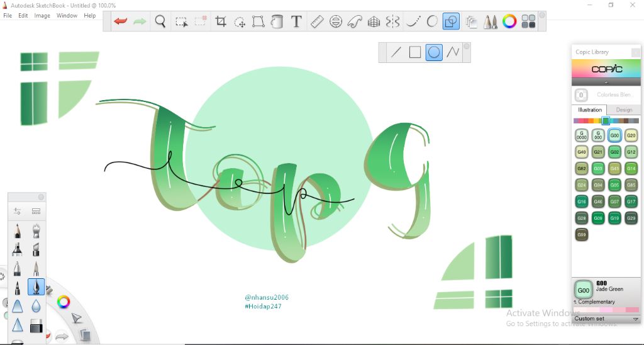Viewport: 644px width, 345px height.
Task: Select the Water Drop smear brush
Action: tap(36, 306)
